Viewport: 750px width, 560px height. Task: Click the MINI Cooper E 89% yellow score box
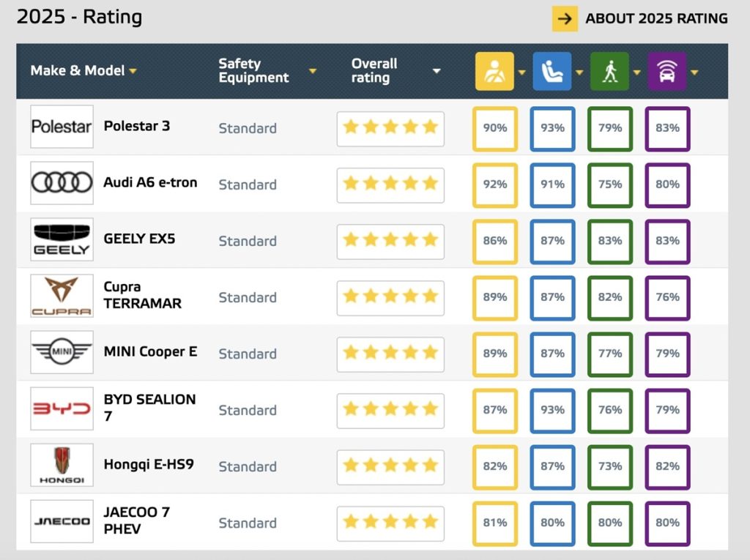tap(495, 354)
